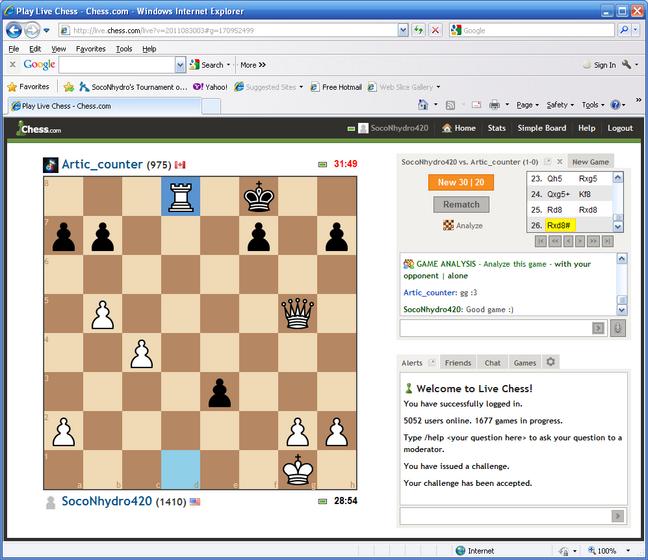Open the Page menu dropdown
648x560 pixels.
point(527,105)
